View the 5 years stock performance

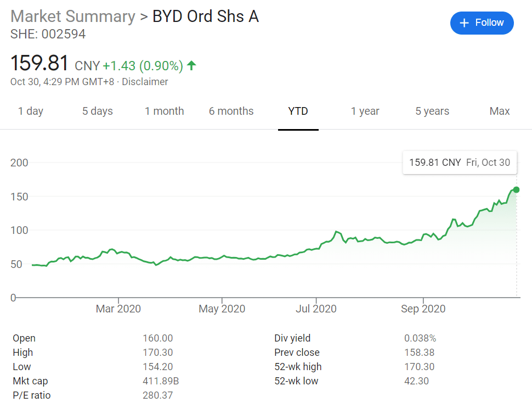point(432,111)
